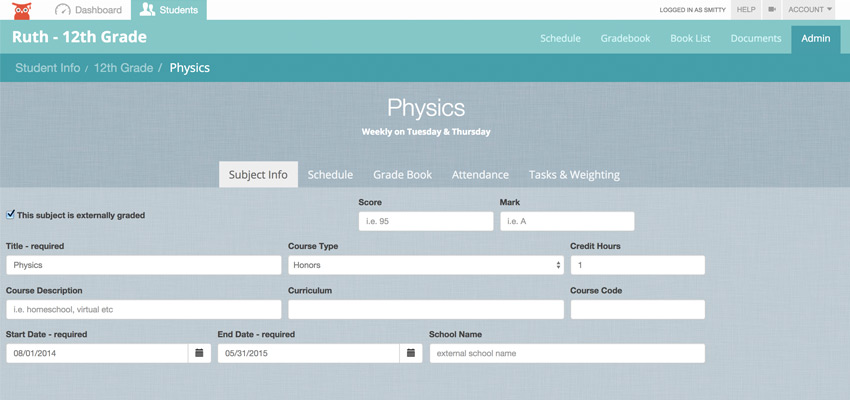
Task: Open the Tasks & Weighting tab
Action: pos(574,175)
